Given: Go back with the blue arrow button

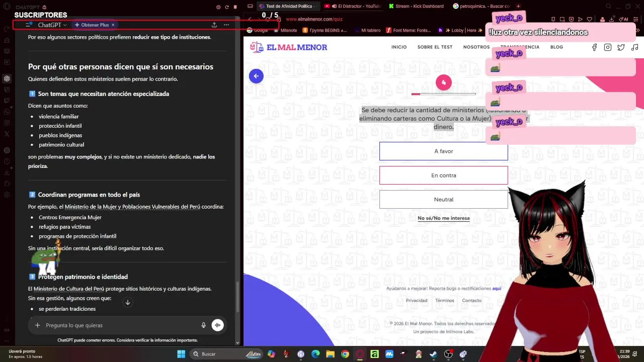Looking at the screenshot, I should 256,76.
